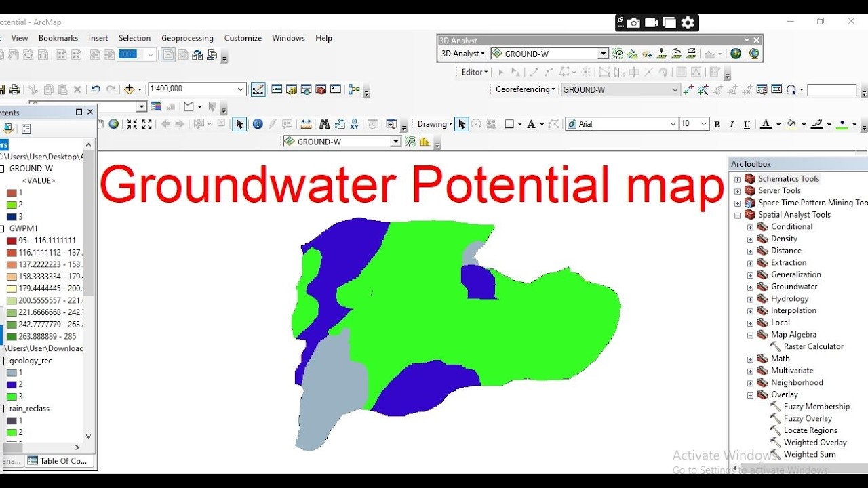Collapse the Overlay toolset

[x=750, y=394]
